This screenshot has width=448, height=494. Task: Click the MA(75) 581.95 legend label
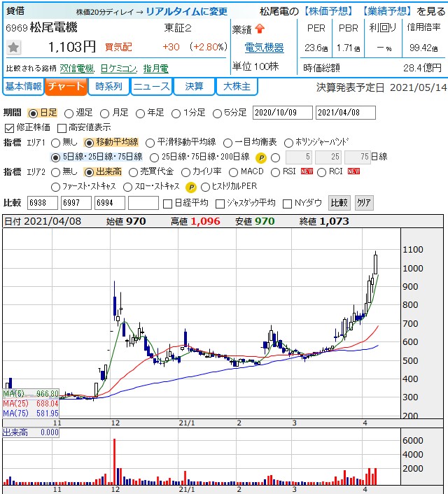31,414
